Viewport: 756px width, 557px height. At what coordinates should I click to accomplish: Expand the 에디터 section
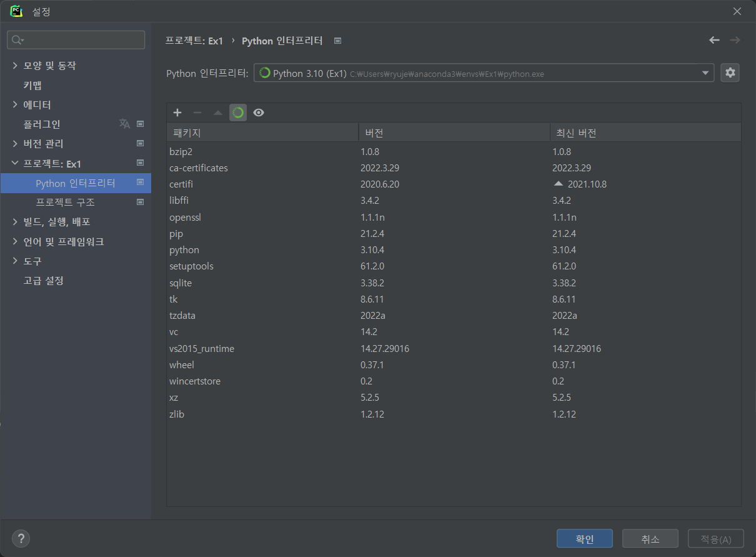coord(15,104)
